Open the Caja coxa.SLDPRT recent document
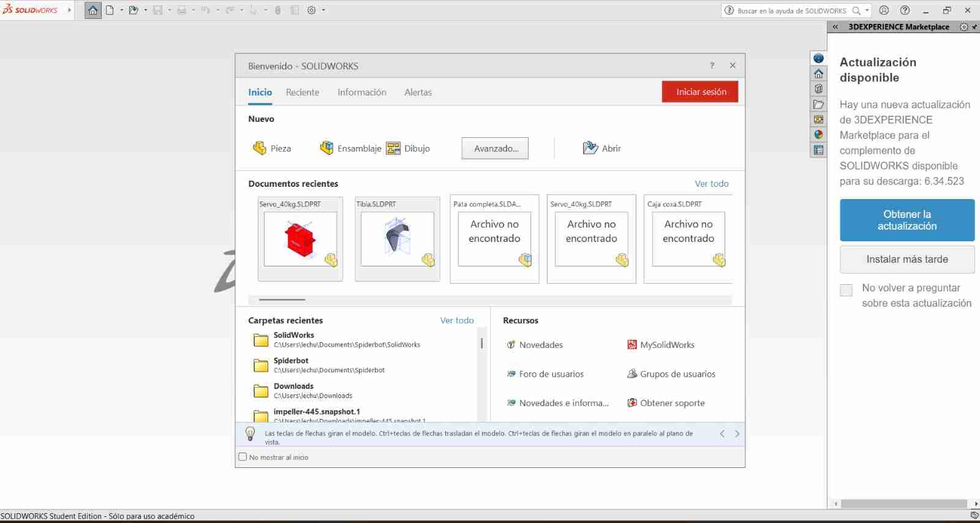 click(688, 239)
